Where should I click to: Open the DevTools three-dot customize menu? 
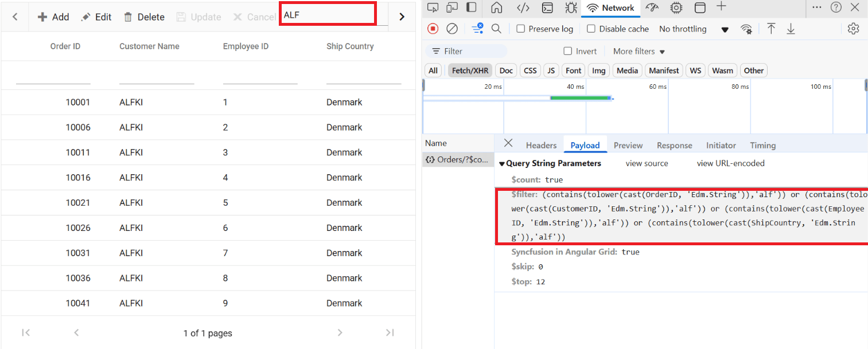[x=817, y=7]
